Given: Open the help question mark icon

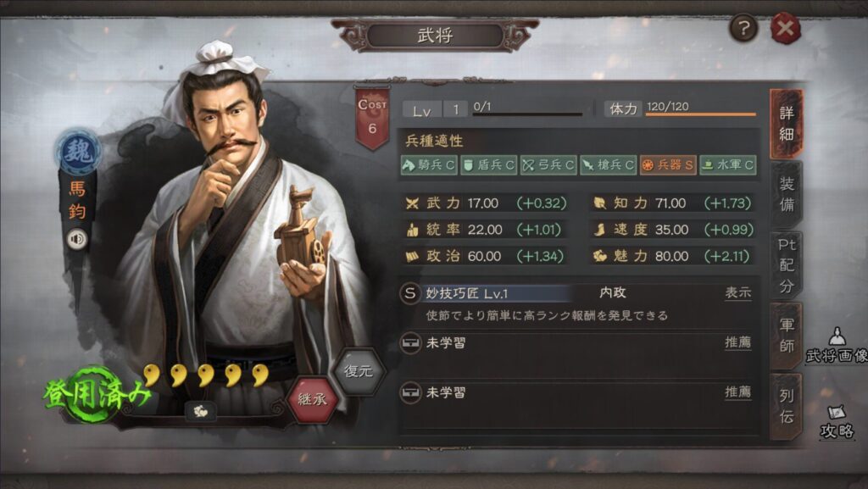Looking at the screenshot, I should (x=743, y=27).
